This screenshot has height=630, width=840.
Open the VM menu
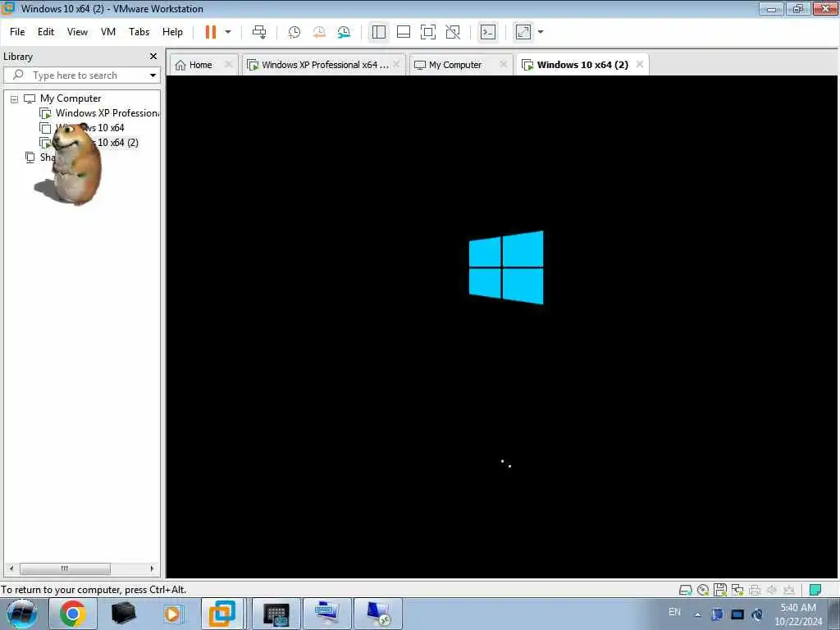(x=108, y=32)
